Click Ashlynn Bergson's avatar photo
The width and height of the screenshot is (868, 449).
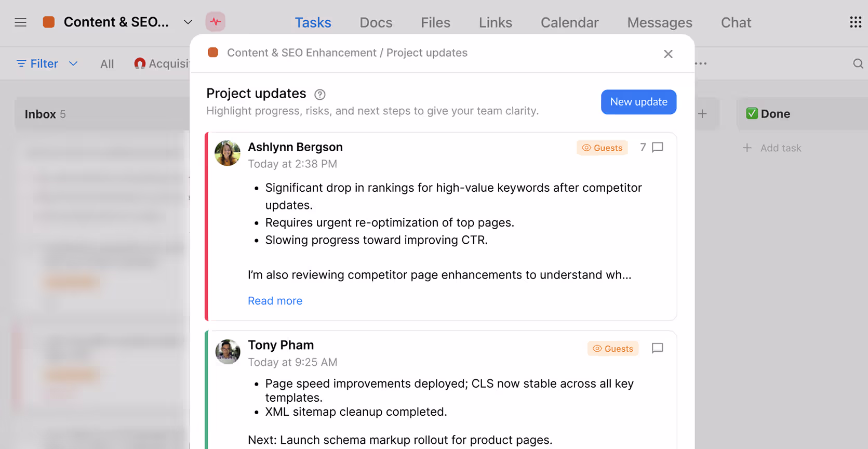(228, 153)
